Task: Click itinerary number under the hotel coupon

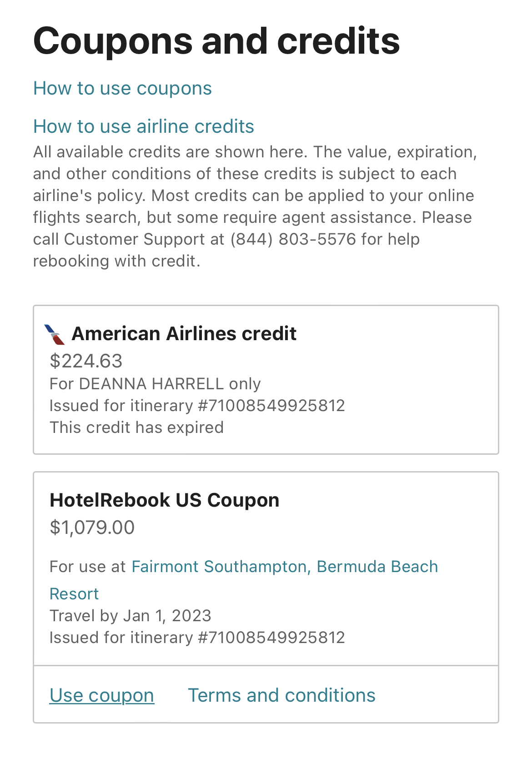Action: pyautogui.click(x=198, y=637)
